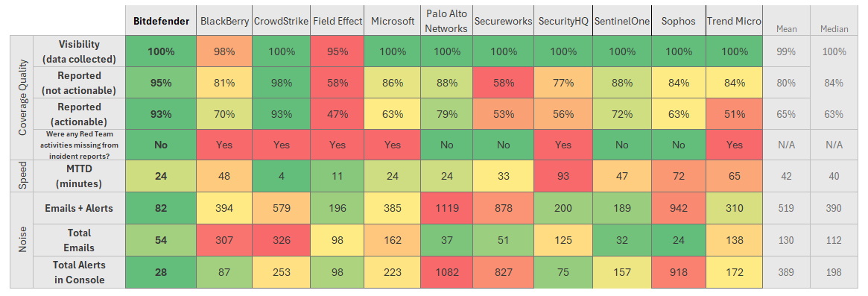
Task: Select the Bitdefender column header
Action: 160,21
